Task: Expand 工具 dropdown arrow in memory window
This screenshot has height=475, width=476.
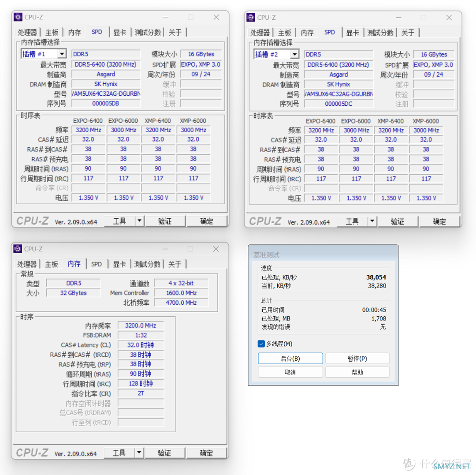Action: (139, 453)
